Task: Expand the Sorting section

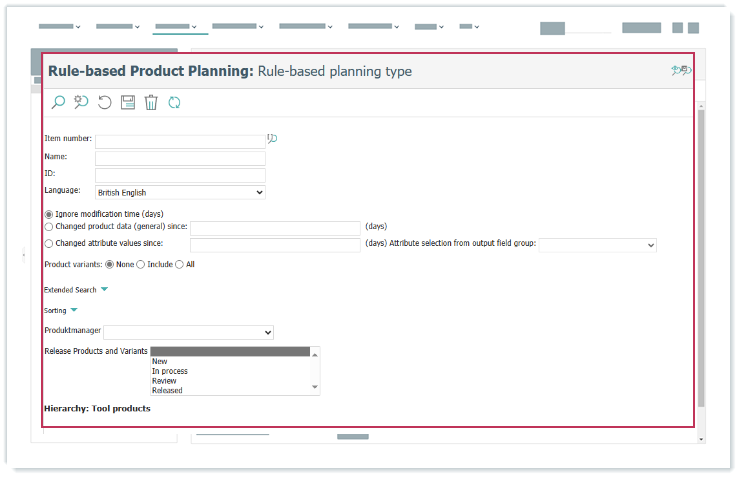Action: pyautogui.click(x=74, y=310)
